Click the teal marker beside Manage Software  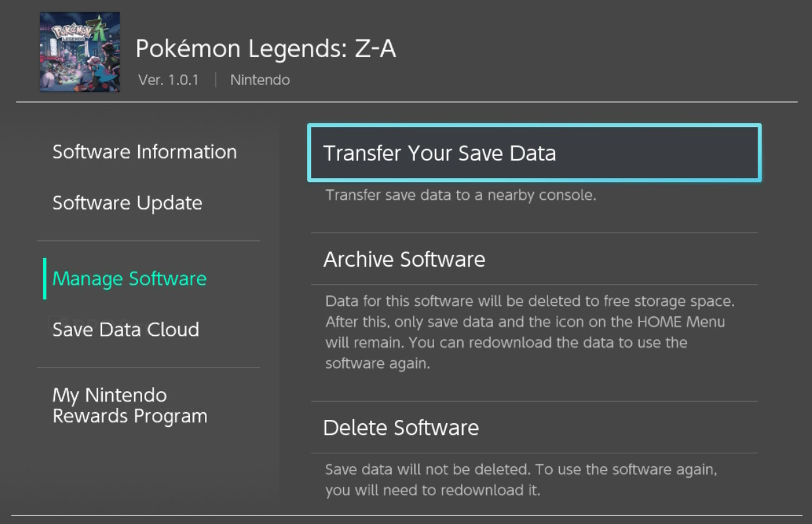pos(45,279)
